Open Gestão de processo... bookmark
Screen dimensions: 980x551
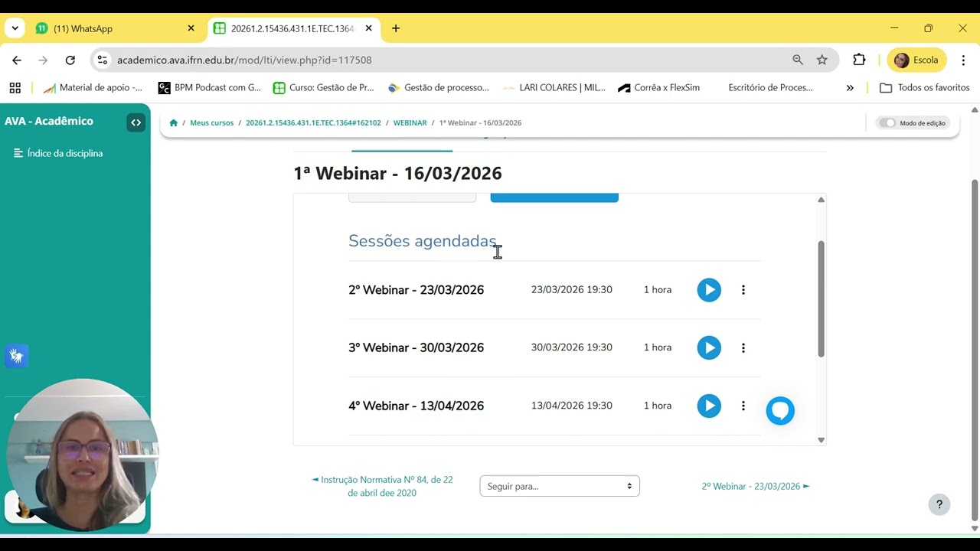pyautogui.click(x=438, y=87)
